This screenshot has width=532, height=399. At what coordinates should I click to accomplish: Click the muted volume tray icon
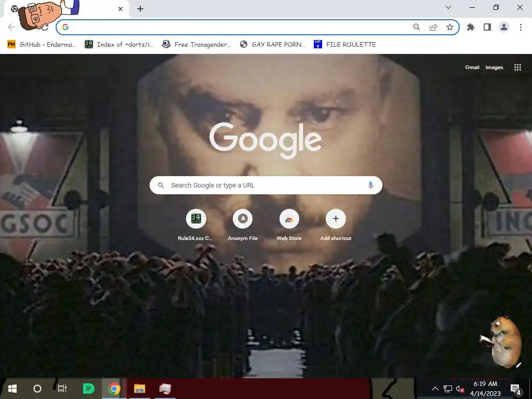(x=460, y=389)
